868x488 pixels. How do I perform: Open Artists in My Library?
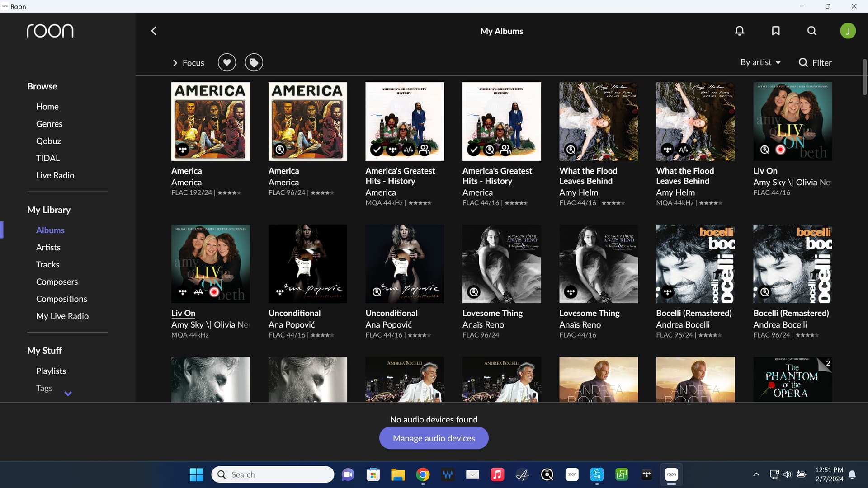point(48,247)
